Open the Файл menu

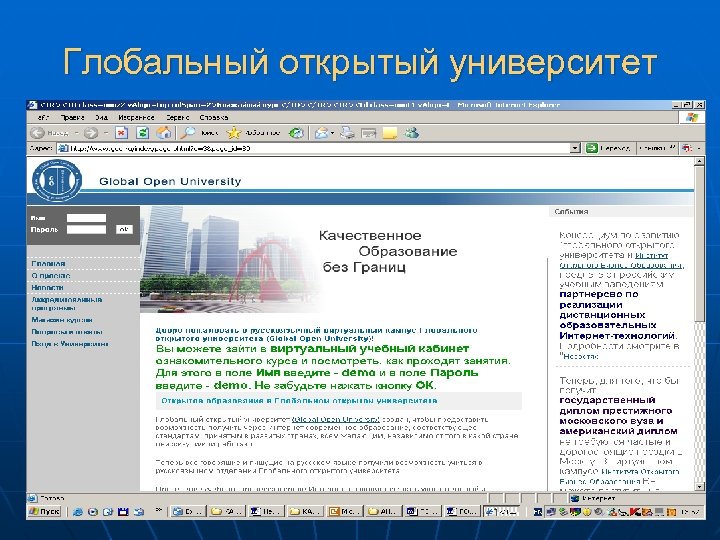(44, 118)
